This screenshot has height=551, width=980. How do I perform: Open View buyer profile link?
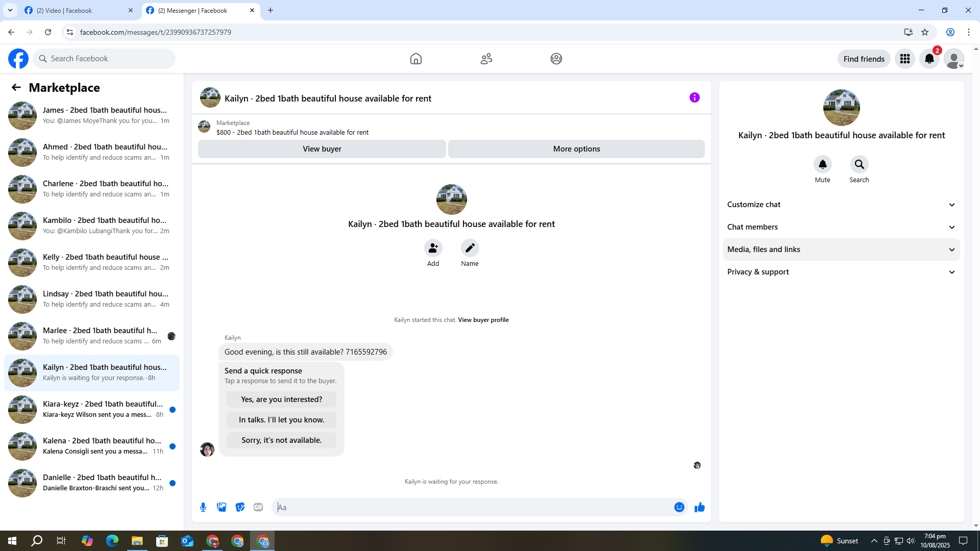[x=483, y=320]
